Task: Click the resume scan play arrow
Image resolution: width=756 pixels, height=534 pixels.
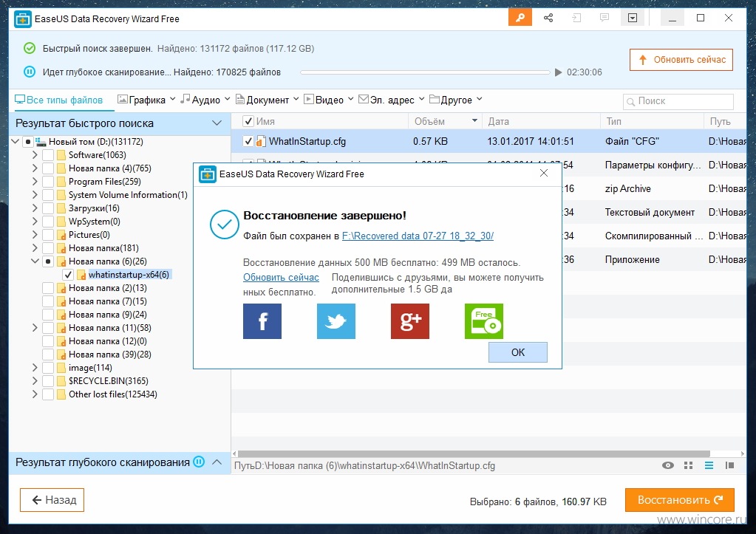Action: tap(559, 72)
